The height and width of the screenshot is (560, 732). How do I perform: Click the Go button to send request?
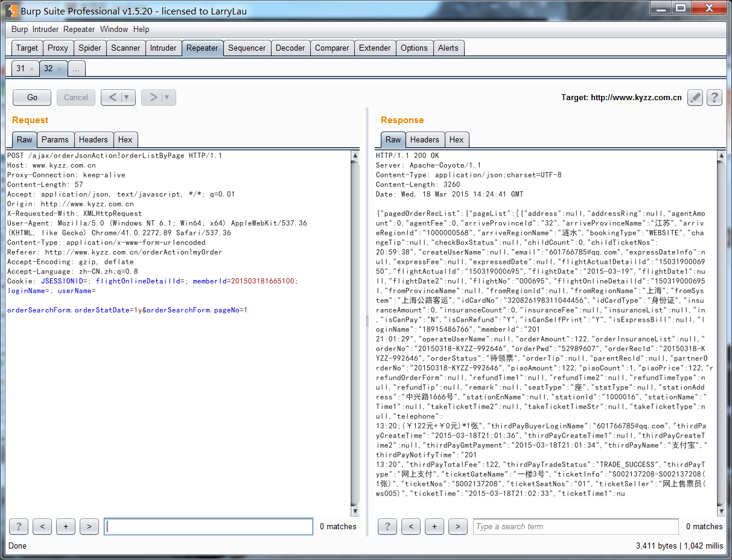[x=33, y=97]
